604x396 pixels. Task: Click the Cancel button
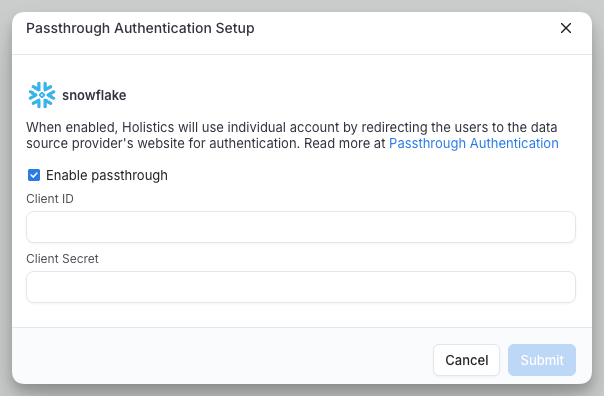click(x=466, y=360)
